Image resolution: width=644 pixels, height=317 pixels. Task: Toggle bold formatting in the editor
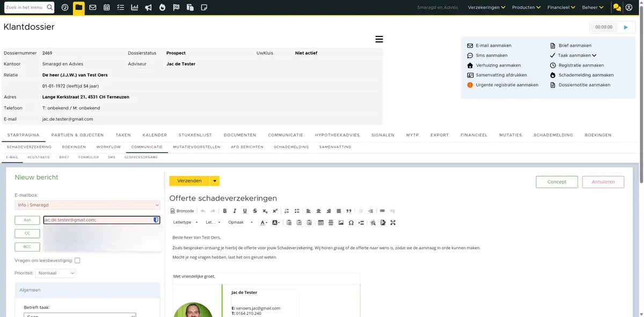point(225,211)
